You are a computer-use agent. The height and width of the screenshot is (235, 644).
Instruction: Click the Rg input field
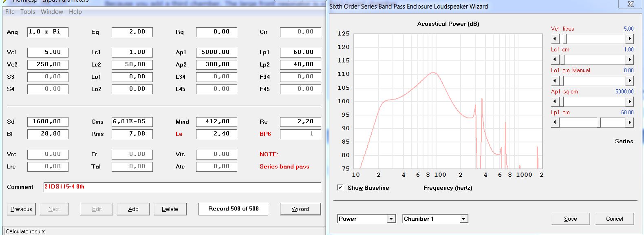point(216,32)
